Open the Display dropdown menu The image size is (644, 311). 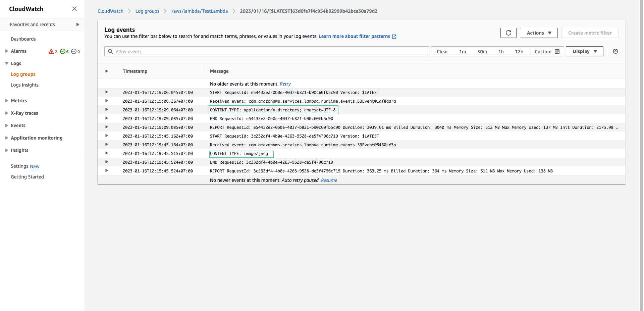click(585, 51)
